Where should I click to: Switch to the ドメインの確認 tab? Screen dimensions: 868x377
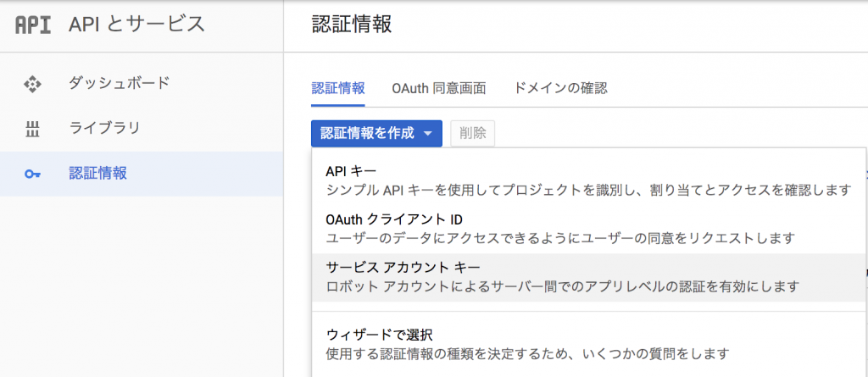tap(560, 89)
